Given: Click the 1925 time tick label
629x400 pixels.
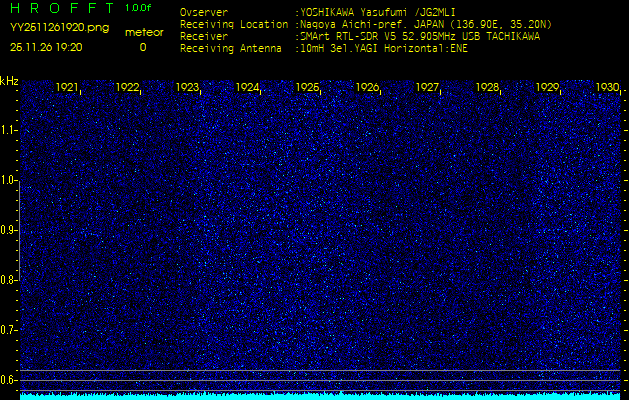Looking at the screenshot, I should [x=307, y=88].
